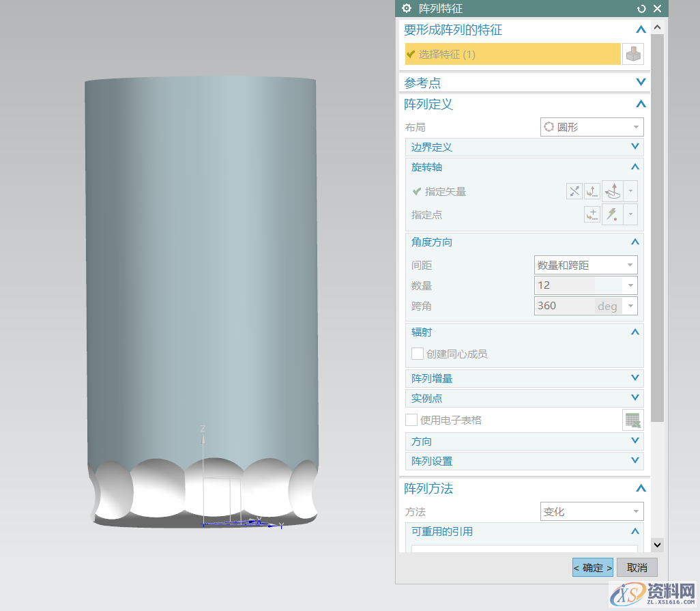Viewport: 700px width, 611px height.
Task: Click the 取消 button
Action: point(637,567)
